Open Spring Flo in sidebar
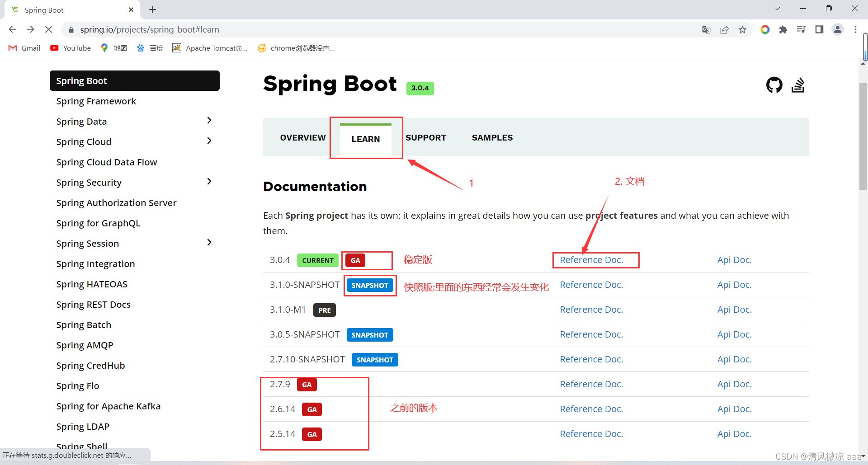The image size is (868, 465). click(77, 386)
